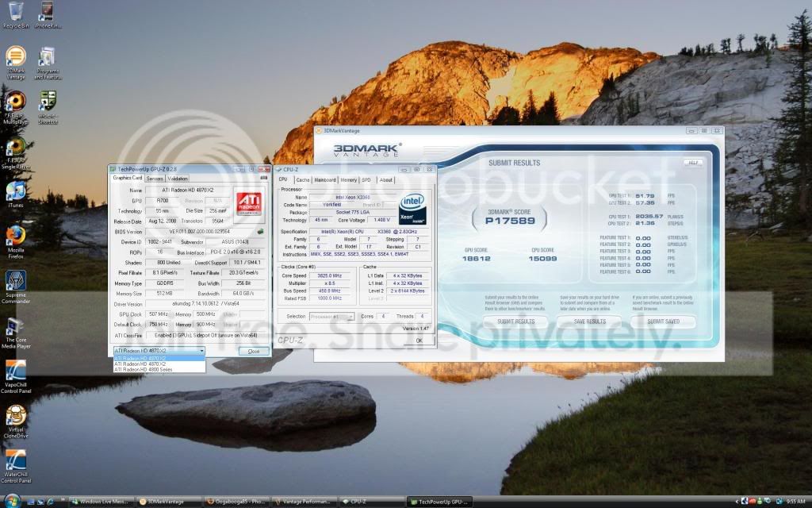Open the iPhoneRa... desktop icon

[47, 16]
